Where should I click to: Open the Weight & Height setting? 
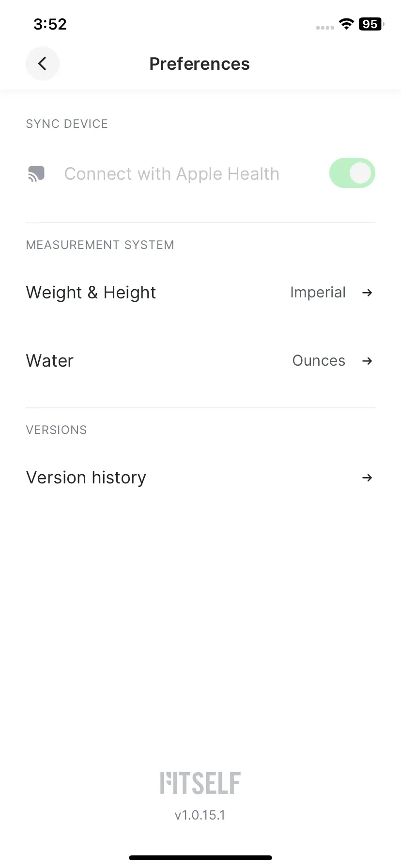click(200, 293)
